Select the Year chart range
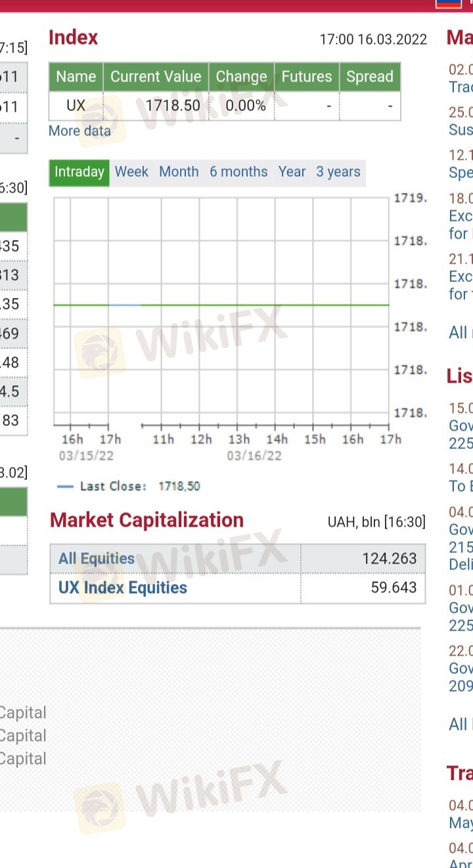 pyautogui.click(x=292, y=172)
